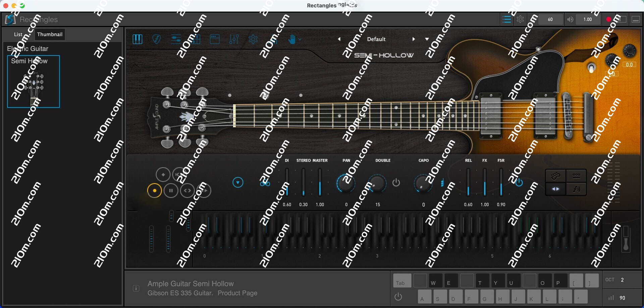Viewport: 644px width, 308px height.
Task: Click the A key on the keyboard
Action: pos(424,296)
